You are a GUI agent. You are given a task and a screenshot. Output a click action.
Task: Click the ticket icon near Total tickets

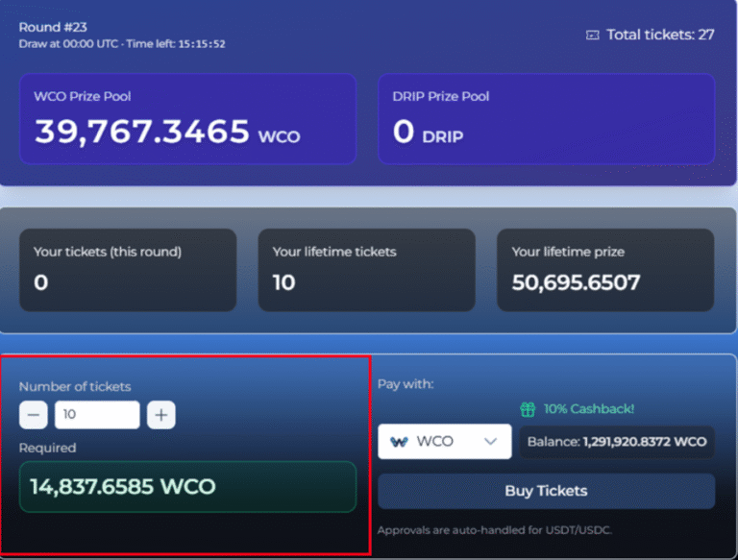592,35
